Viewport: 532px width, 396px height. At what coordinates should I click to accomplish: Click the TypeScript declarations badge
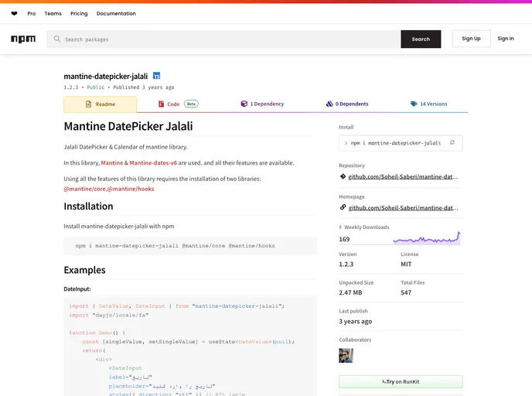(x=156, y=76)
